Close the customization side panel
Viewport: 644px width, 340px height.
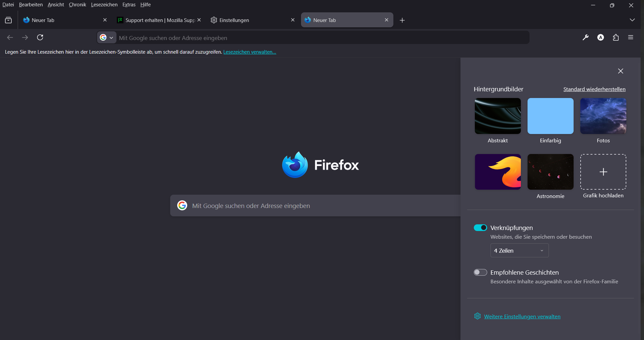click(x=621, y=71)
